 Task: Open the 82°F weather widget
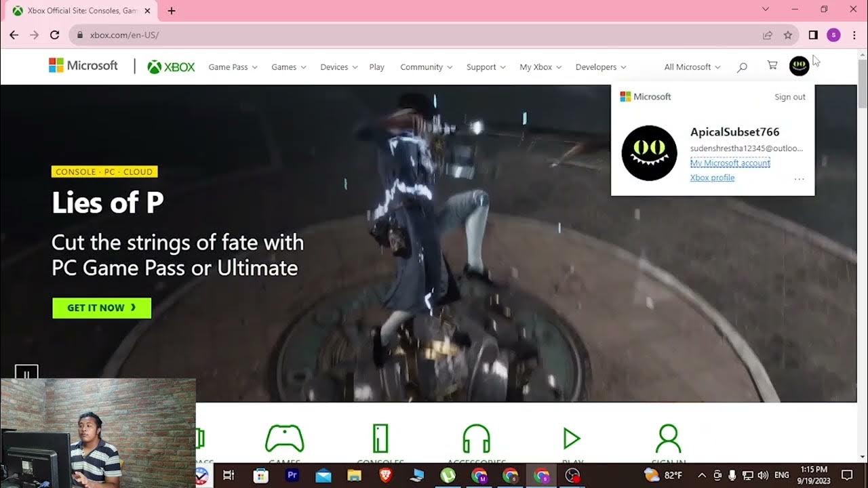coord(664,476)
